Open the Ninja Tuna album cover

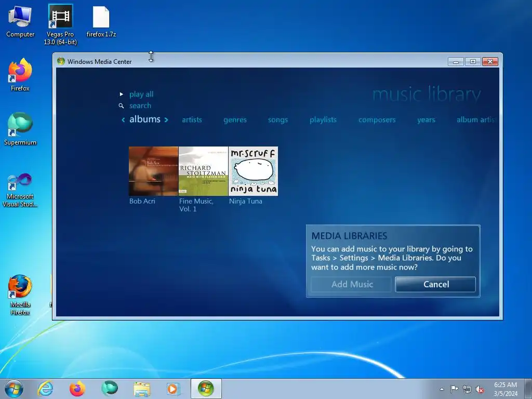[253, 171]
